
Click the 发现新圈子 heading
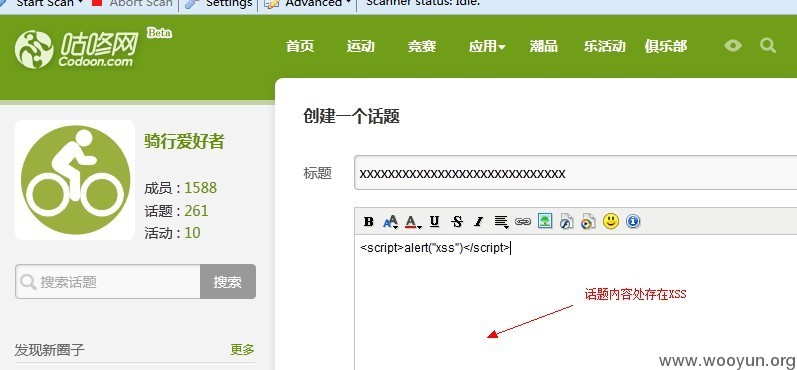[49, 350]
